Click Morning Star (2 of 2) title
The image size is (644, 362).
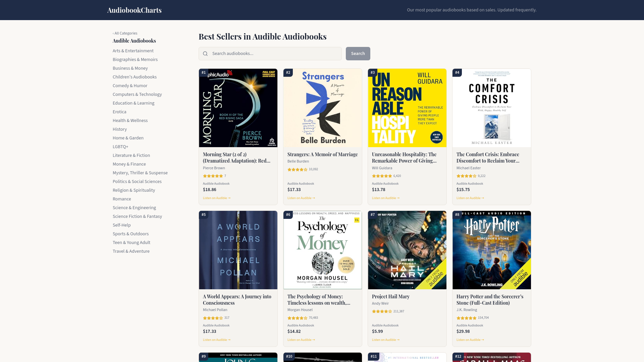tap(236, 158)
